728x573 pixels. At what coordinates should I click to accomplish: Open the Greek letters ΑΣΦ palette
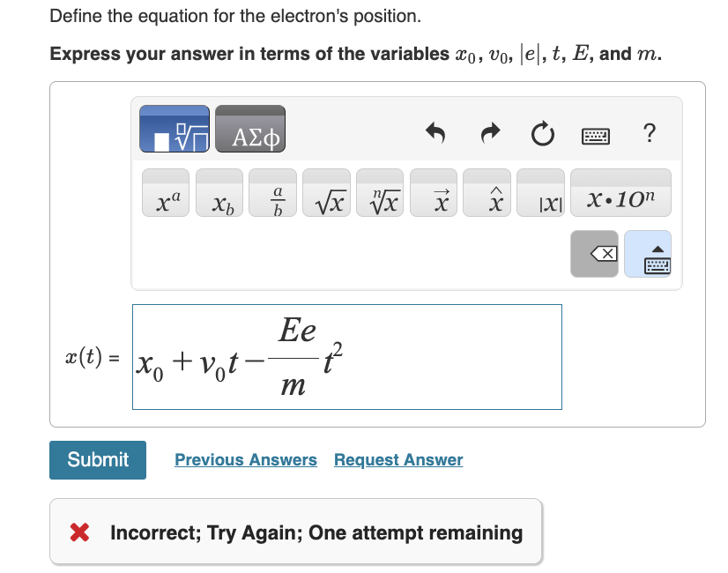click(250, 129)
